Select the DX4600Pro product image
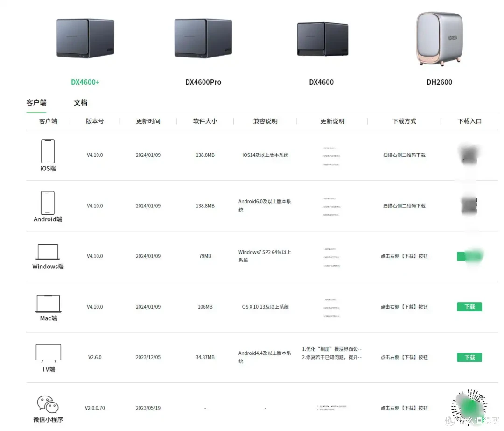The image size is (504, 431). 203,38
